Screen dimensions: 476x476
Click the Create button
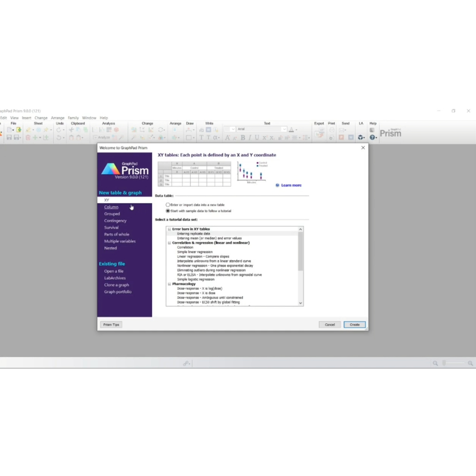click(355, 324)
